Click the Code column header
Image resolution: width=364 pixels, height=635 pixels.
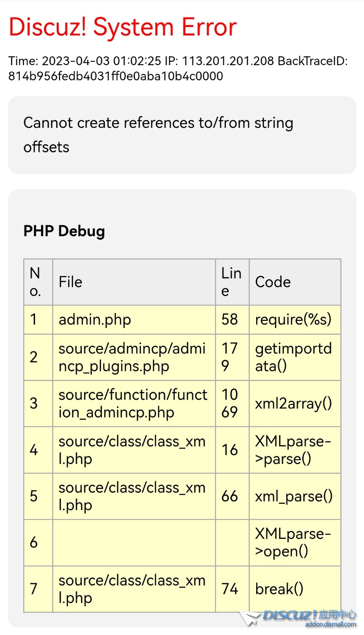273,282
